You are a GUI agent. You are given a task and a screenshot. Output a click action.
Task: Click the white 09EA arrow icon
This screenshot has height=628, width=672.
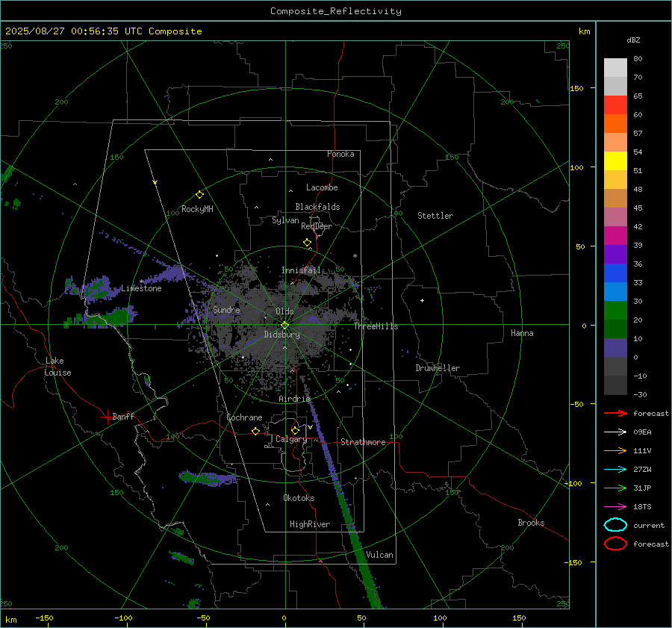pyautogui.click(x=615, y=432)
